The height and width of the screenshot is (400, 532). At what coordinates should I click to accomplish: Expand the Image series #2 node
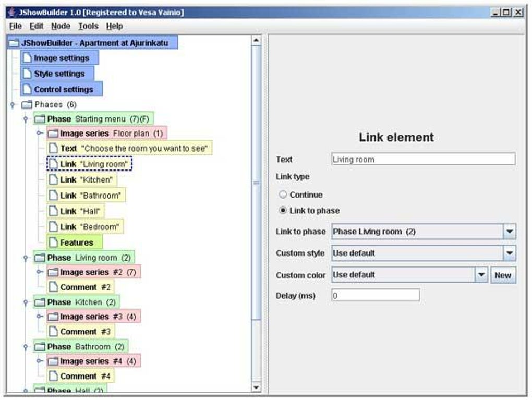39,272
